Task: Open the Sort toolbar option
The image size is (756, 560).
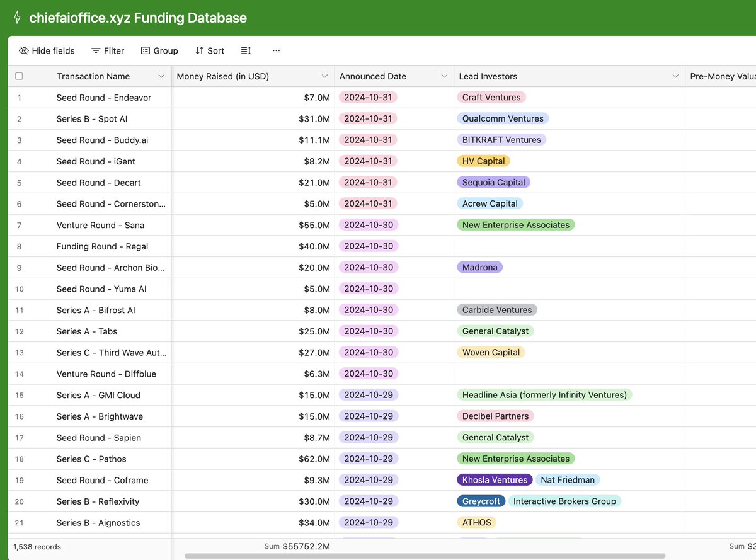Action: [210, 50]
